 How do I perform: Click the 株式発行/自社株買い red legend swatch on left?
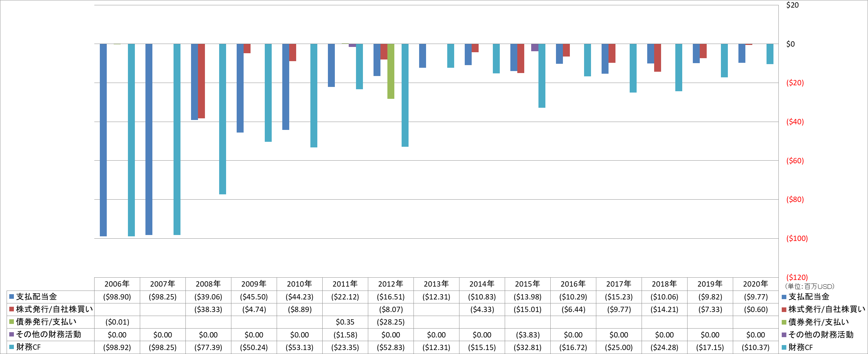pyautogui.click(x=12, y=309)
